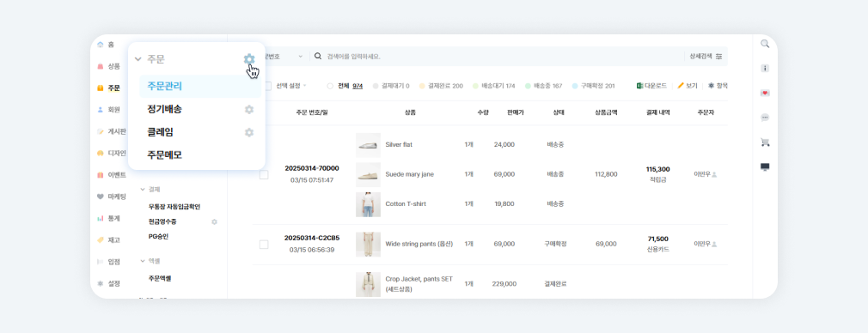Select the 결제대기 0 status filter
This screenshot has width=868, height=333.
point(391,87)
